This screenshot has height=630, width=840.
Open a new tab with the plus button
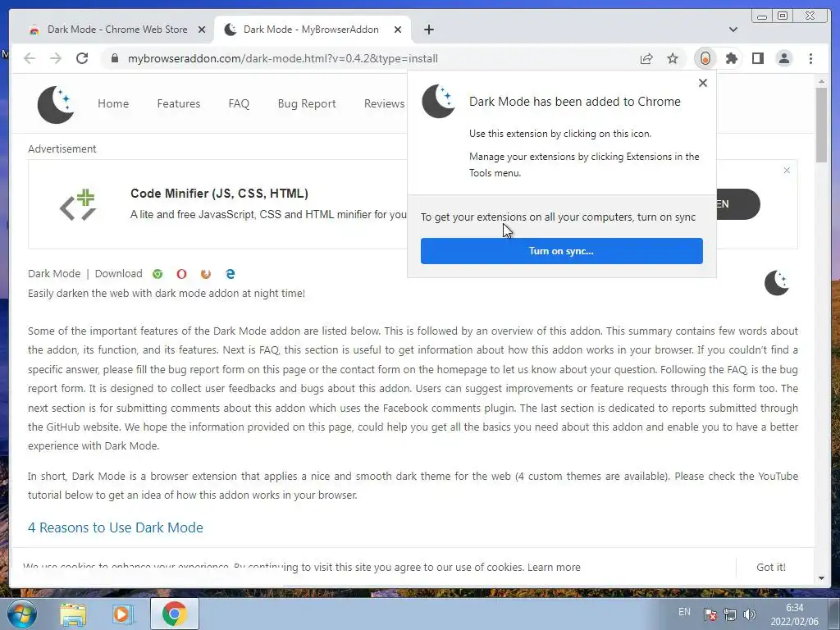click(429, 30)
